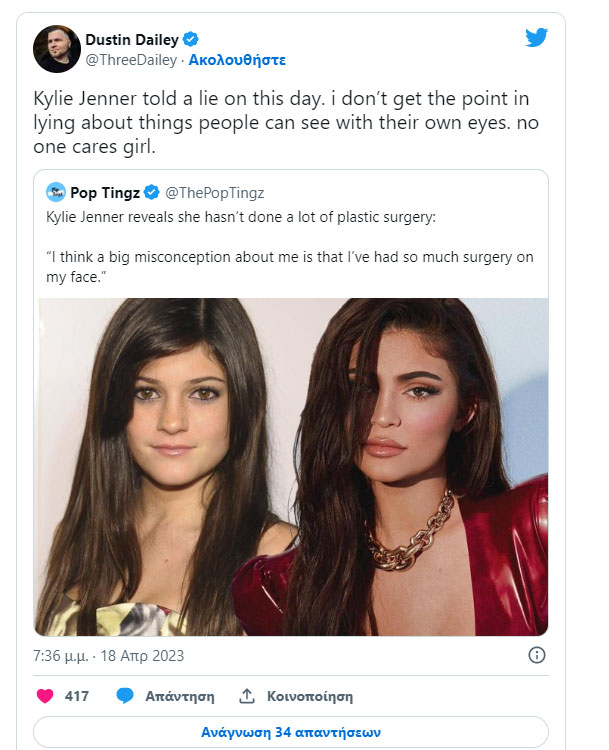Viewport: 609px width, 750px height.
Task: Click the Dustin Dailey display name
Action: pos(133,40)
